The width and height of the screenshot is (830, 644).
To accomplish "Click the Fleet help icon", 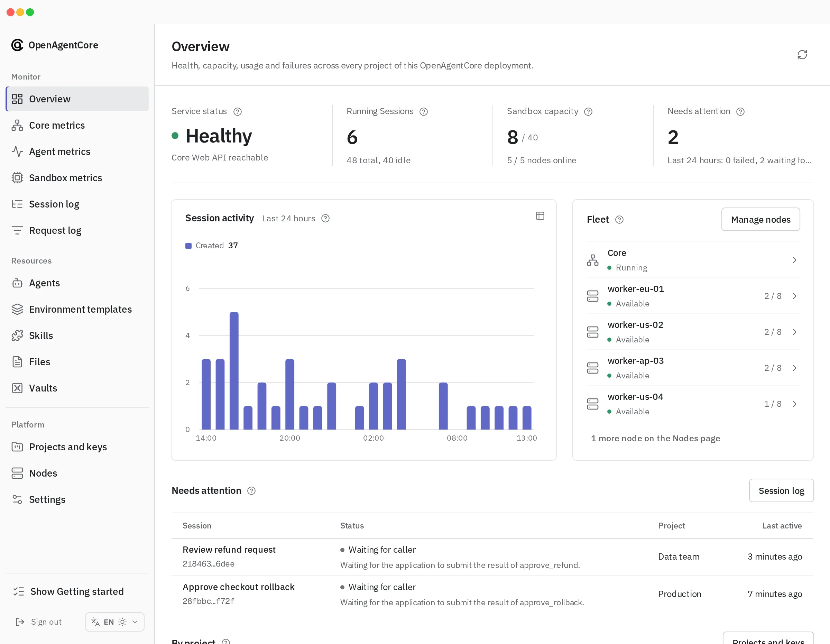I will [x=619, y=219].
